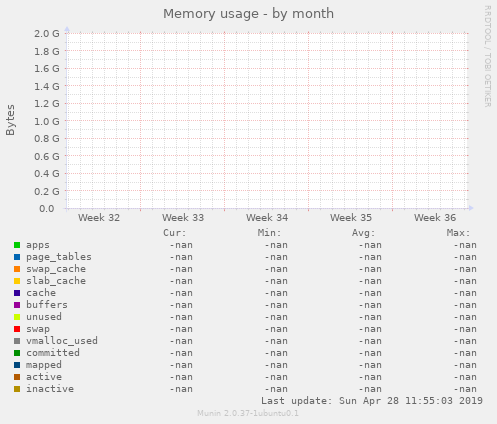The height and width of the screenshot is (424, 497).
Task: Click the 'active' legend label
Action: click(x=44, y=377)
